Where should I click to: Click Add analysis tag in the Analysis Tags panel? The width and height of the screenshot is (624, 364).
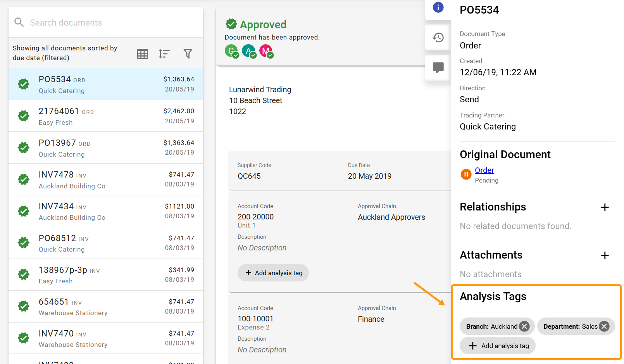[x=497, y=345]
